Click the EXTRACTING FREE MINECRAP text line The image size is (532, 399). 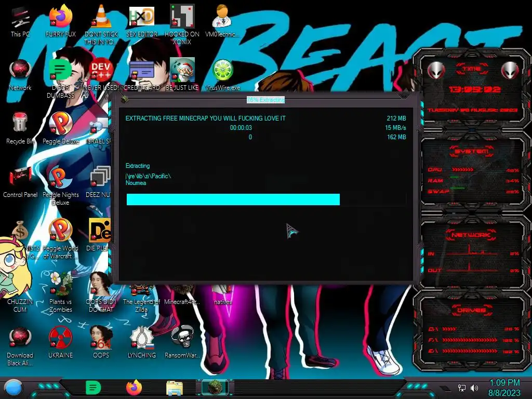pos(205,118)
